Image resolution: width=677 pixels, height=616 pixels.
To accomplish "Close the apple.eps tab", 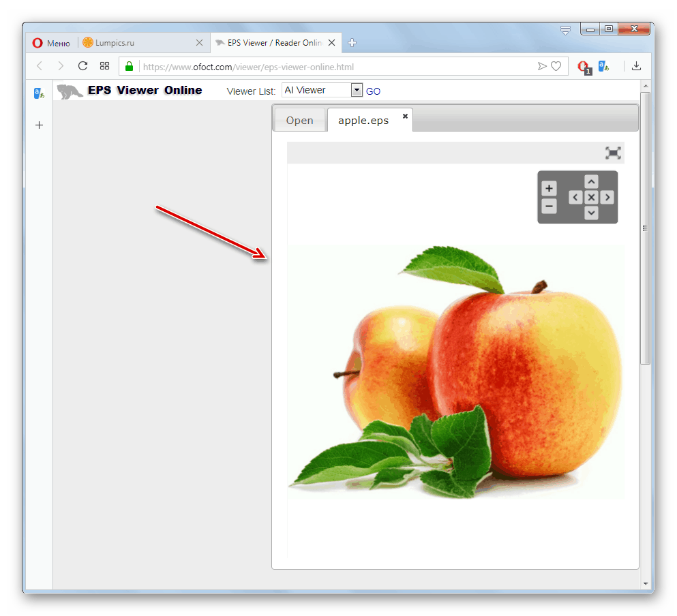I will click(405, 116).
